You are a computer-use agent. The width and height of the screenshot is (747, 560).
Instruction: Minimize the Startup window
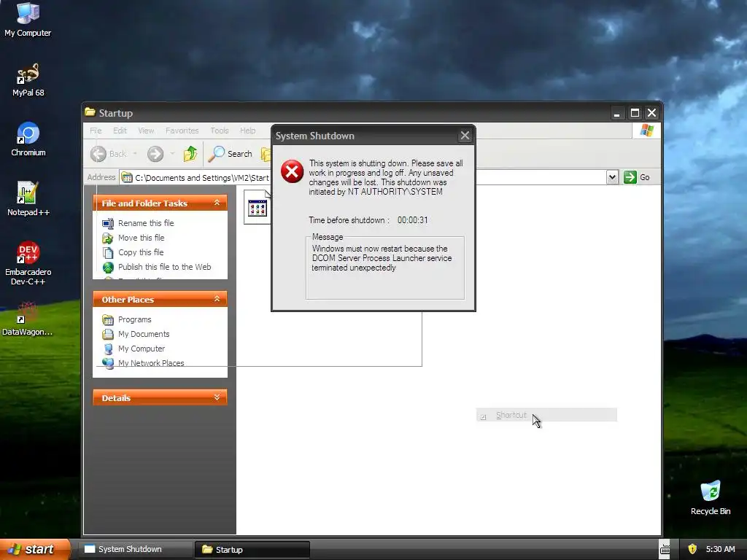point(617,113)
